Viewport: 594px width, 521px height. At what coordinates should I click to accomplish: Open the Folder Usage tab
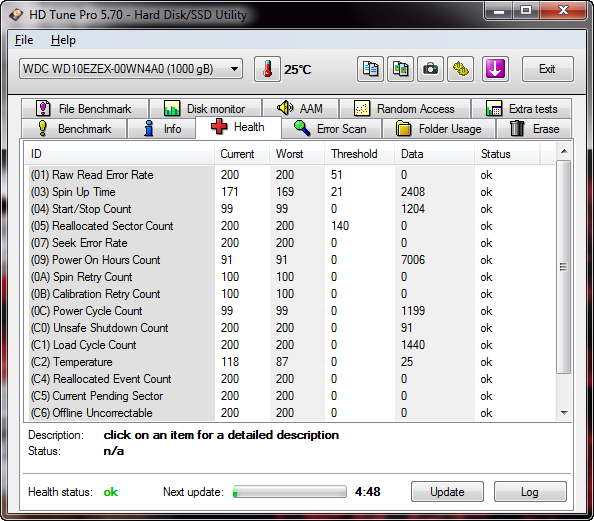439,128
